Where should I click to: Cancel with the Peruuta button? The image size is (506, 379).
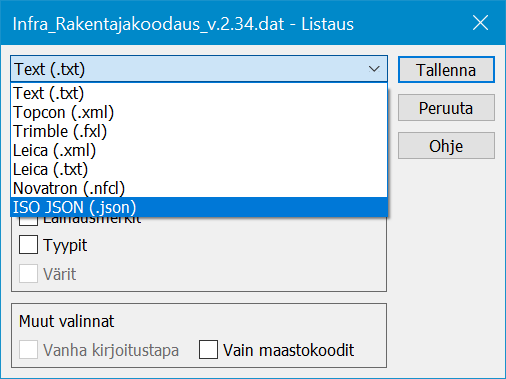pyautogui.click(x=446, y=108)
